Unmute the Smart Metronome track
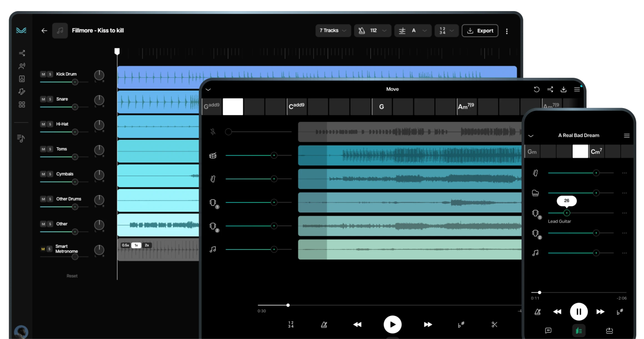 click(43, 249)
